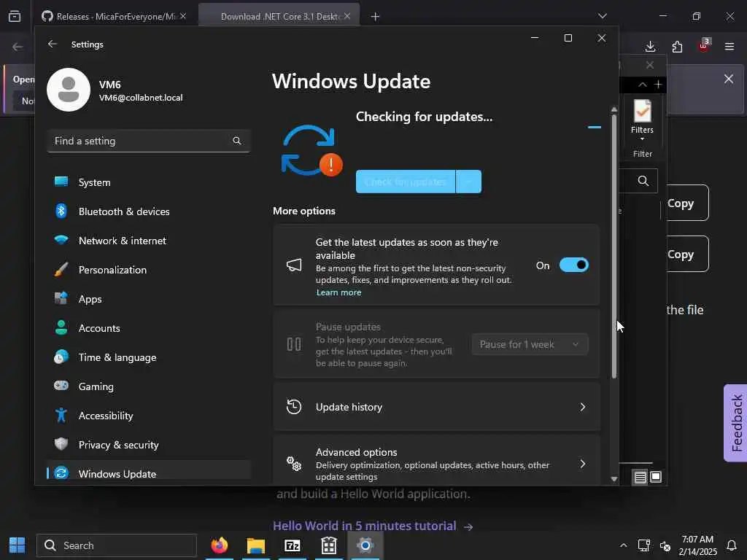Open Accessibility settings page

(x=149, y=416)
